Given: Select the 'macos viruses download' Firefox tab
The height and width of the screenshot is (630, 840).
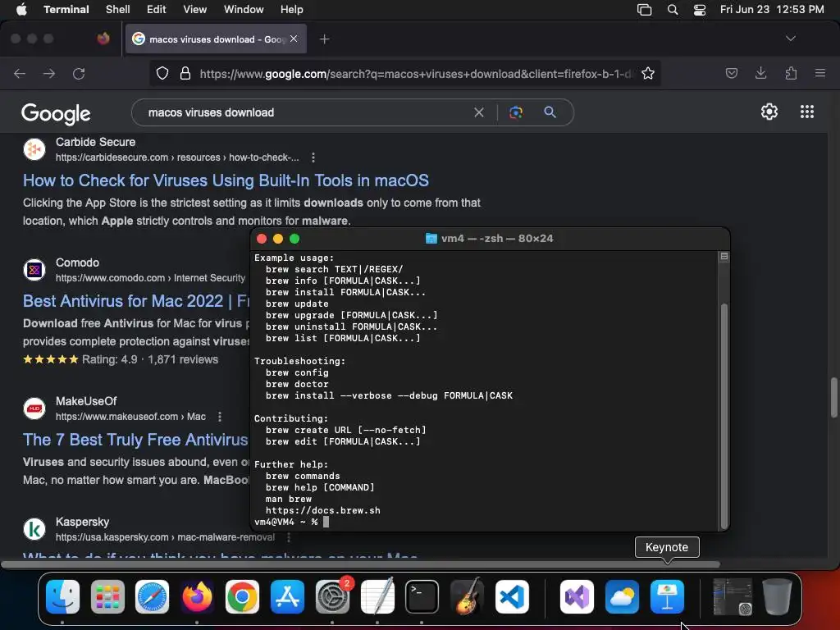Looking at the screenshot, I should point(216,39).
